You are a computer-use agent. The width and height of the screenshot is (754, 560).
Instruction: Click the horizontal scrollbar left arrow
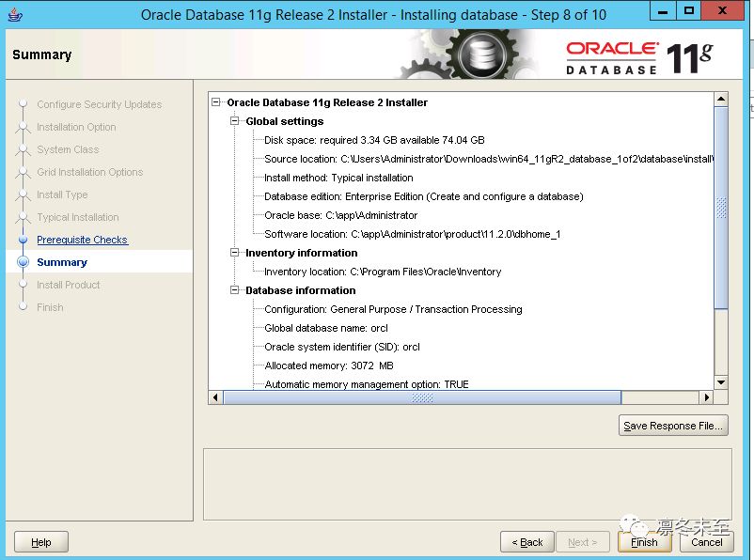coord(215,397)
